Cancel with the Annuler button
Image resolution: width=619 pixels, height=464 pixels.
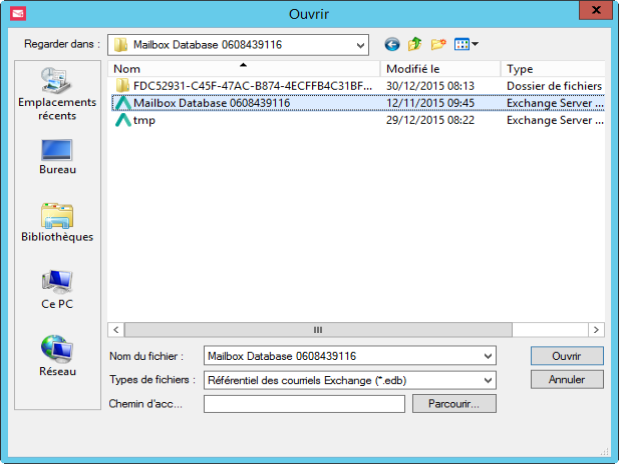click(x=567, y=379)
